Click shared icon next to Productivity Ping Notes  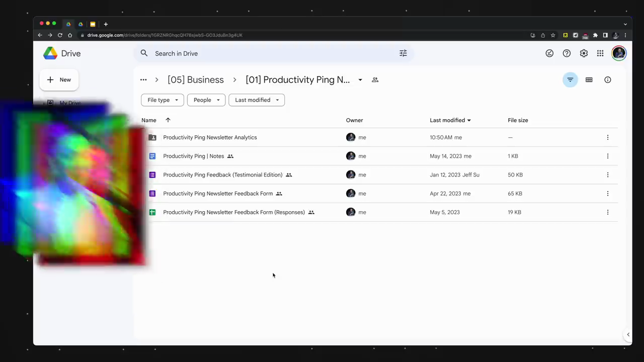pos(230,156)
